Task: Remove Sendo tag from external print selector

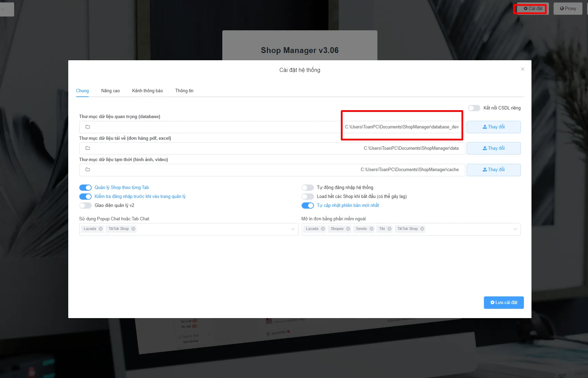Action: [x=372, y=229]
